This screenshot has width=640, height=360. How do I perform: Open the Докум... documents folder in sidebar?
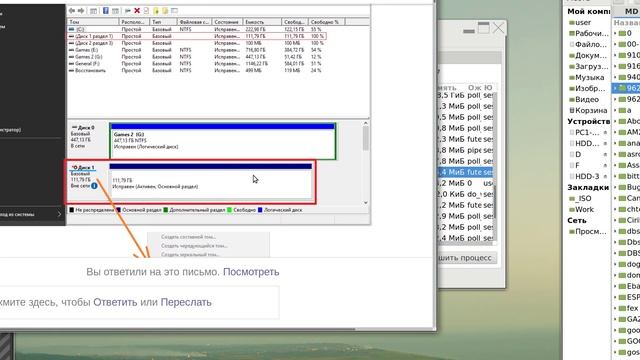point(588,56)
